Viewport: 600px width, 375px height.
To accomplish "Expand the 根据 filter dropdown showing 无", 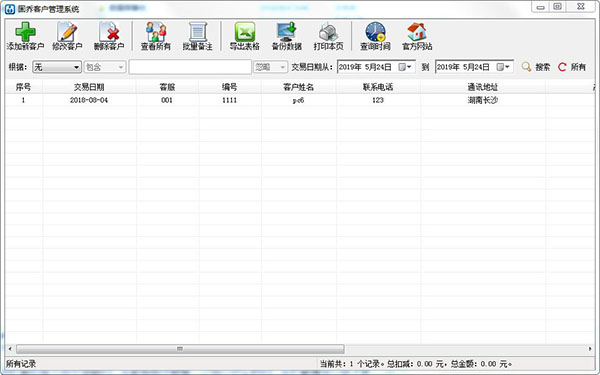I will click(57, 67).
